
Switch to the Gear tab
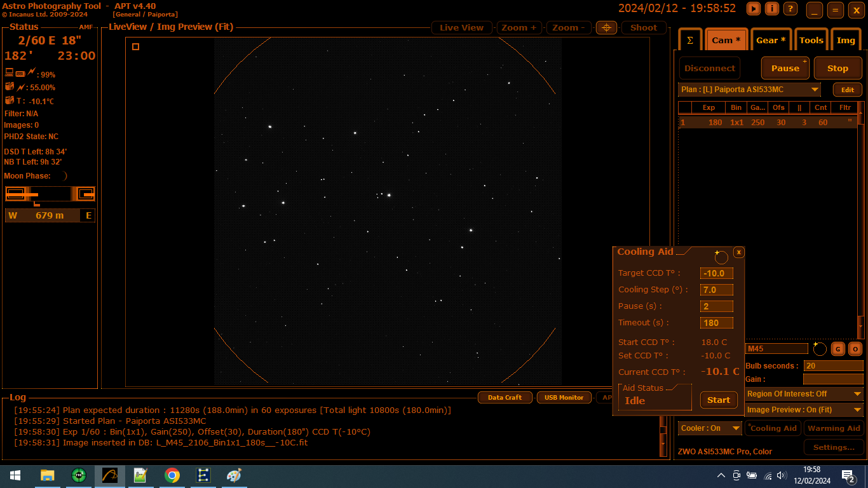coord(771,40)
